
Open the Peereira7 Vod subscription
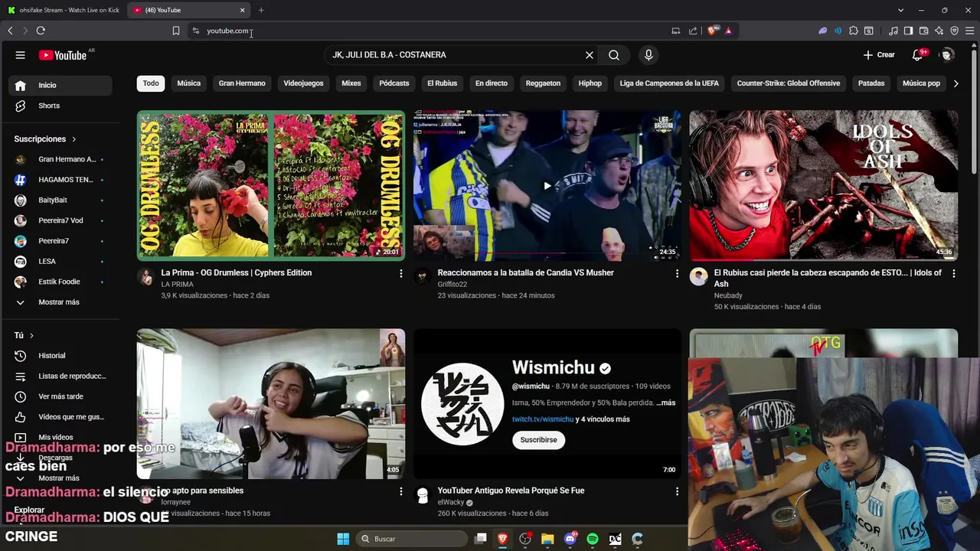pos(61,220)
